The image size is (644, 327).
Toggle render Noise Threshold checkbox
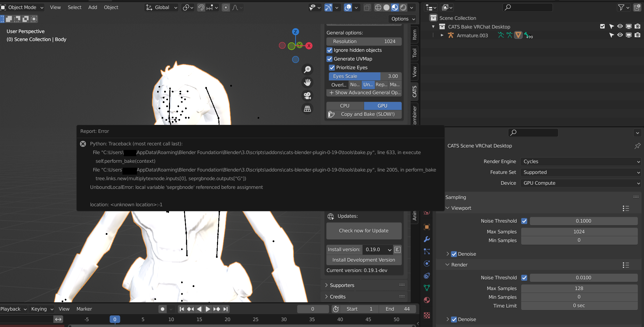click(524, 278)
